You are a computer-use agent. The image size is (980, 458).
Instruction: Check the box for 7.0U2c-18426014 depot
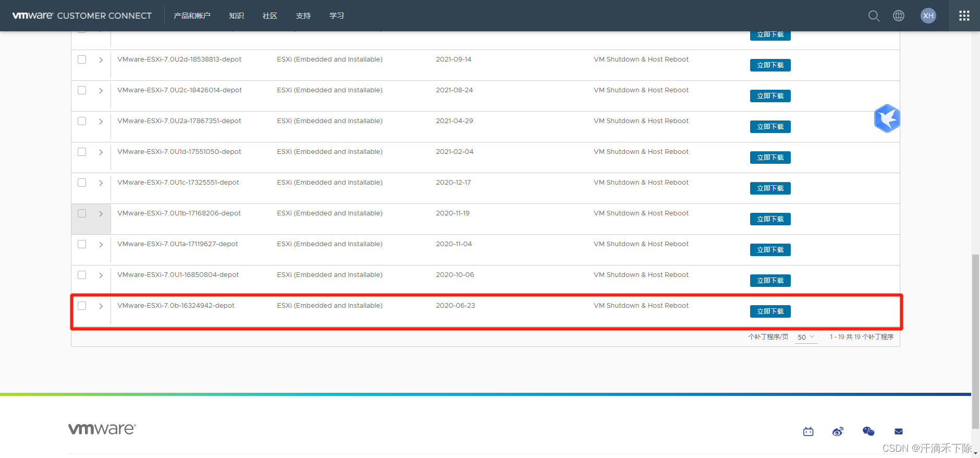82,90
